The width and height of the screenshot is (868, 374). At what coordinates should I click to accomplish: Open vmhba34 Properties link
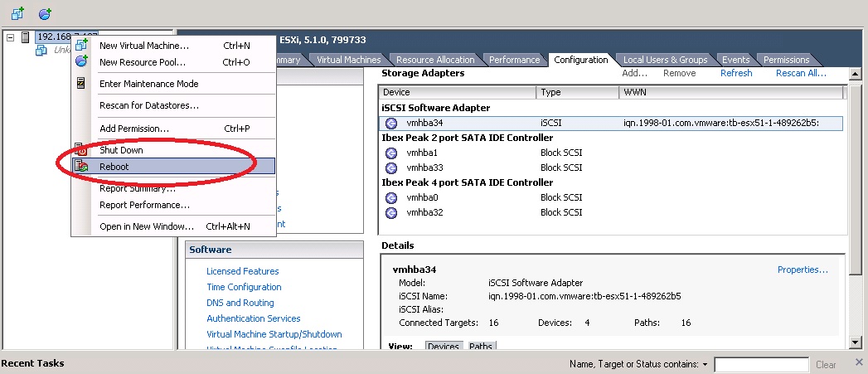[802, 270]
